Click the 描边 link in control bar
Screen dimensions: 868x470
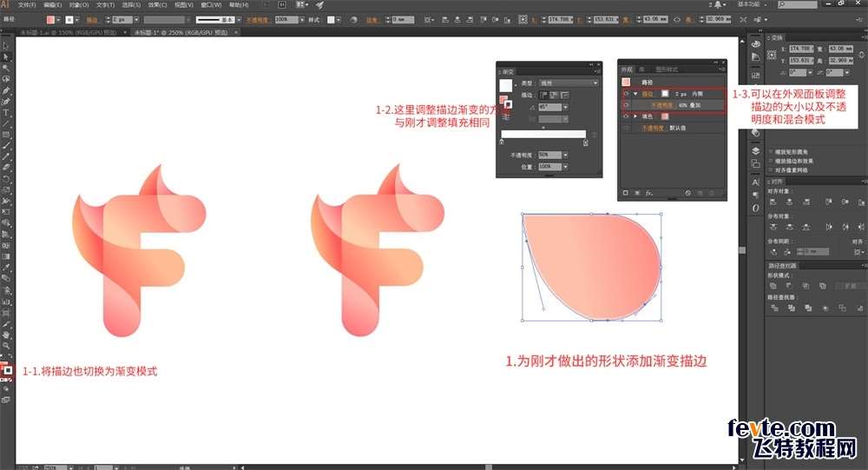click(x=92, y=20)
